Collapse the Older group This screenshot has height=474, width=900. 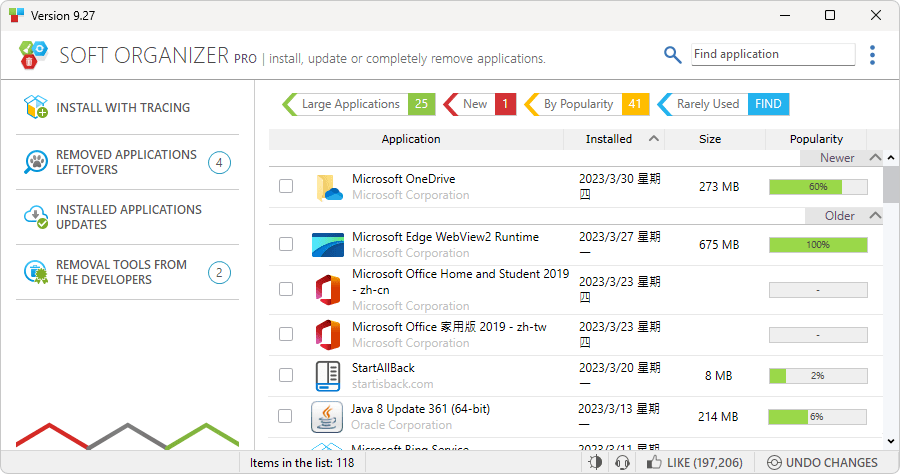coord(875,215)
